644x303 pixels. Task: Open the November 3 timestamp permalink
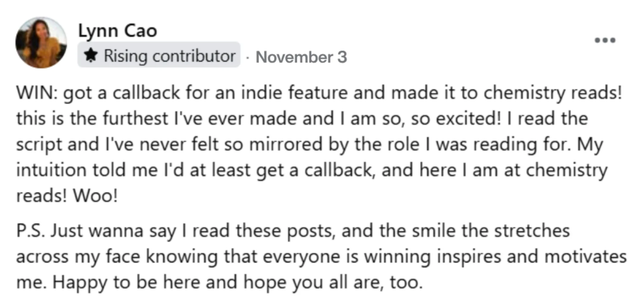[x=301, y=57]
